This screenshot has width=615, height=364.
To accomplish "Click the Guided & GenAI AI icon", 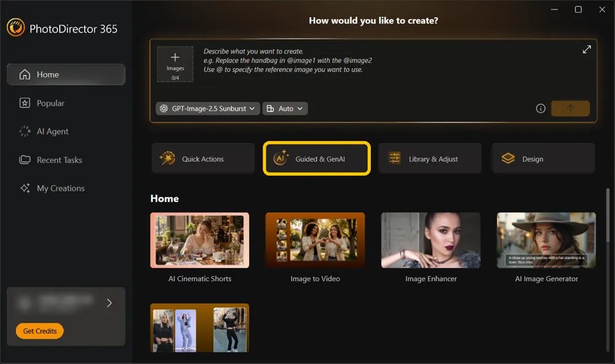I will pos(281,158).
